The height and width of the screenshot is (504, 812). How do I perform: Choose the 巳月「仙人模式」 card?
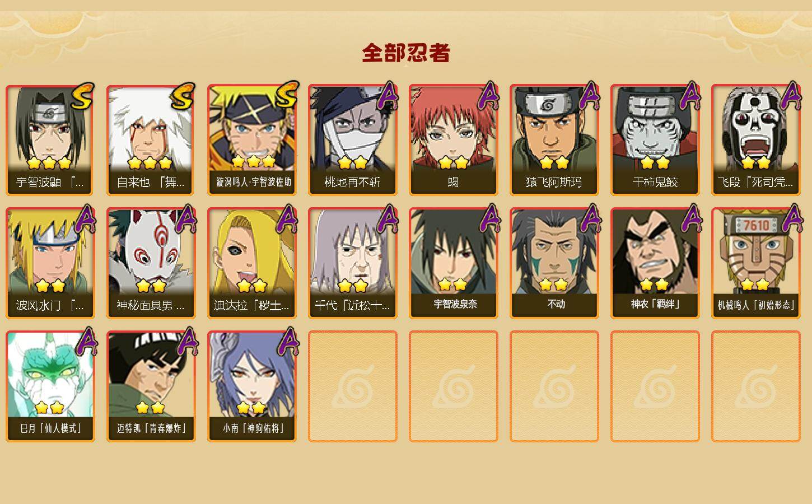(50, 386)
